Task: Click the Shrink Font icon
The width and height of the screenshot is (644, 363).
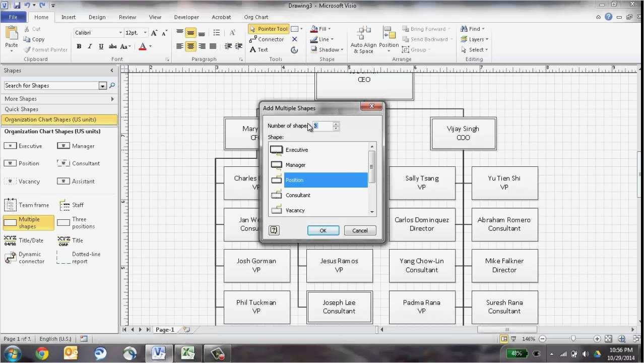Action: point(165,33)
